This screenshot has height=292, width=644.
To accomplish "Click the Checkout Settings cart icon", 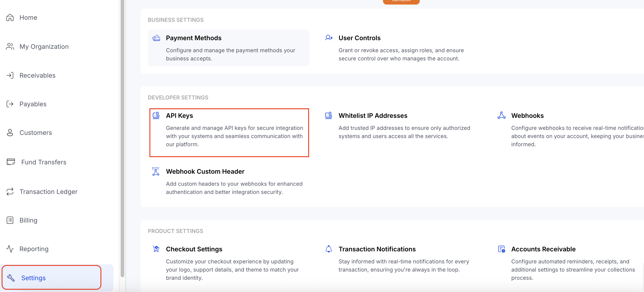I will [x=156, y=249].
